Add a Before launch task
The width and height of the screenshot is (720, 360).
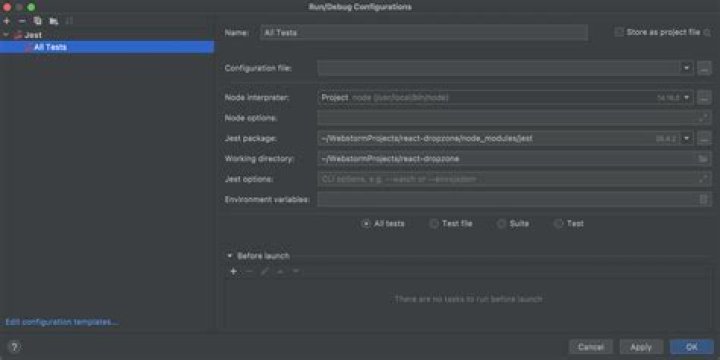(x=233, y=271)
